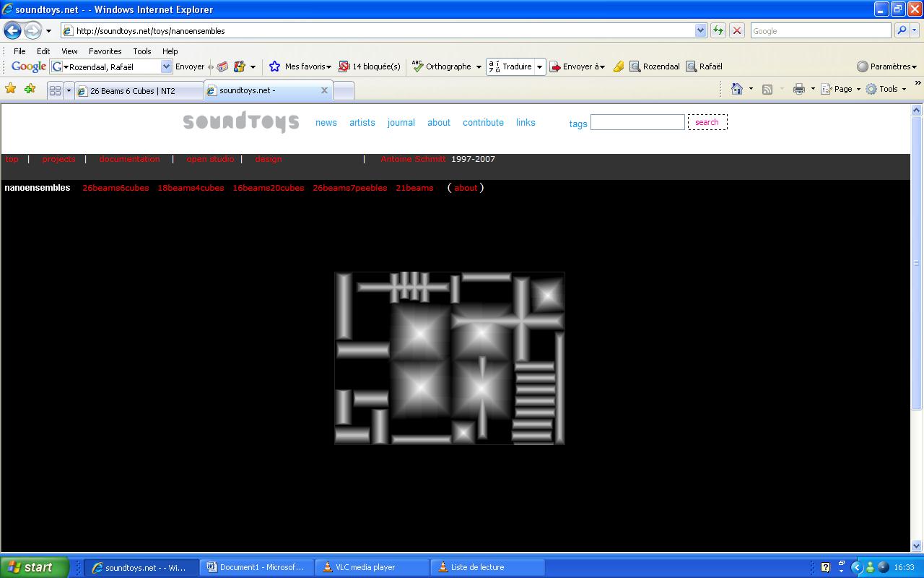Click the browser Back arrow button
Screen dimensions: 924x578
[12, 30]
